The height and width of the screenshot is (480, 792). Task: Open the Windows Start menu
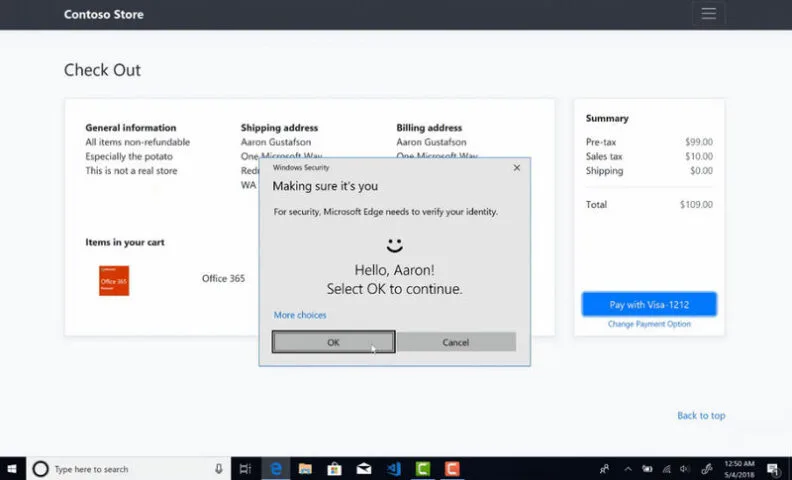(11, 469)
